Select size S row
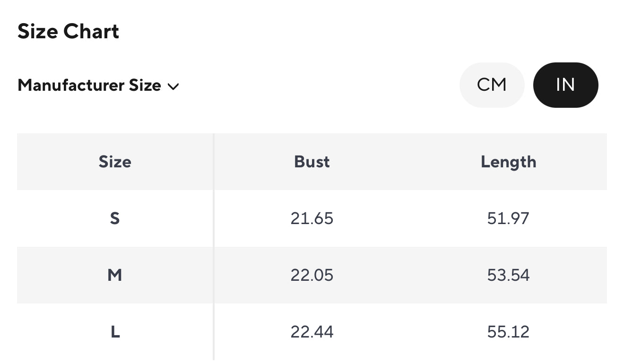 [115, 218]
